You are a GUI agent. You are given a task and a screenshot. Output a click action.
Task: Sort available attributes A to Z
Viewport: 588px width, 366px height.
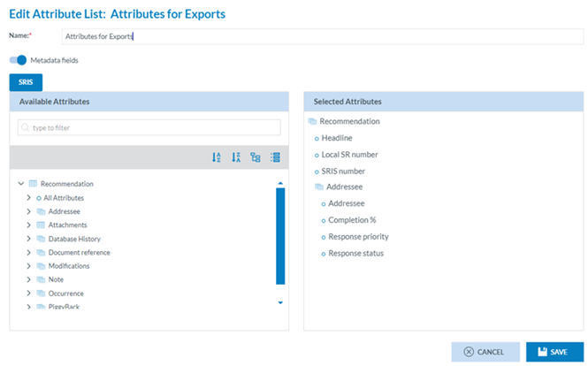pos(217,157)
